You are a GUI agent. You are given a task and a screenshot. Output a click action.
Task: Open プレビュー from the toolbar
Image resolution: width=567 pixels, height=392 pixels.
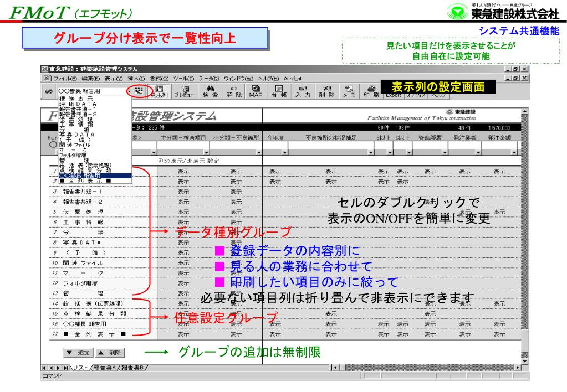click(x=185, y=92)
